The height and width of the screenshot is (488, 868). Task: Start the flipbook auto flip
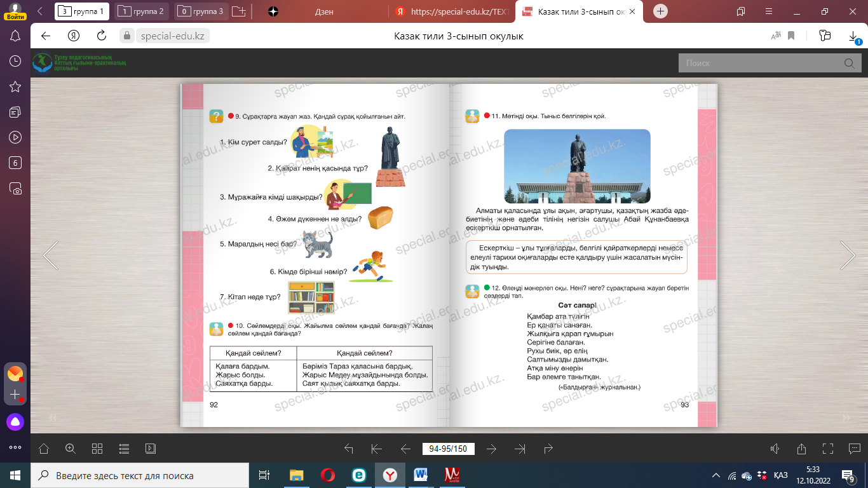click(x=151, y=449)
